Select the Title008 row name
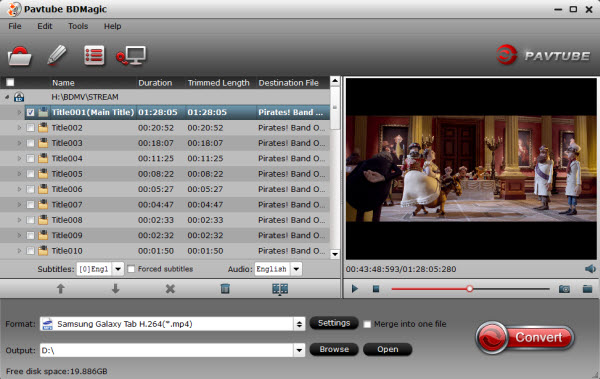 point(67,220)
